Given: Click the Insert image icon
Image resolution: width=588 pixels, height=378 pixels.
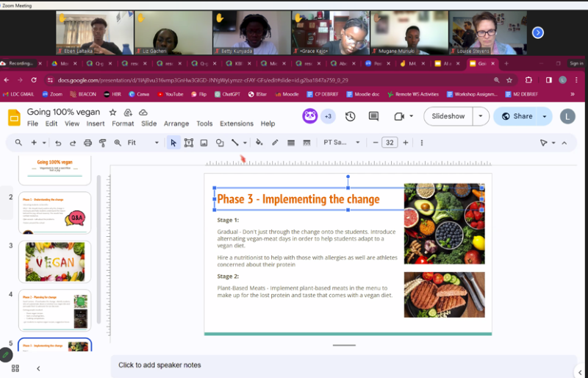Looking at the screenshot, I should (x=204, y=143).
